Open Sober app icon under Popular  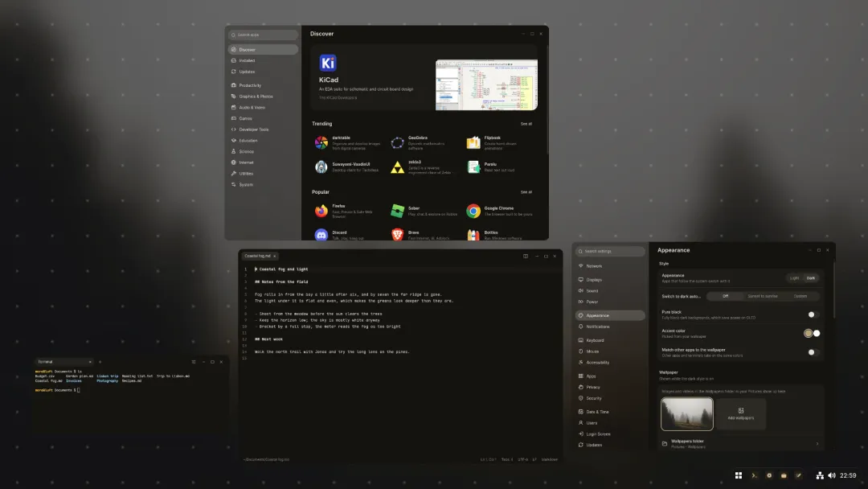pos(397,211)
